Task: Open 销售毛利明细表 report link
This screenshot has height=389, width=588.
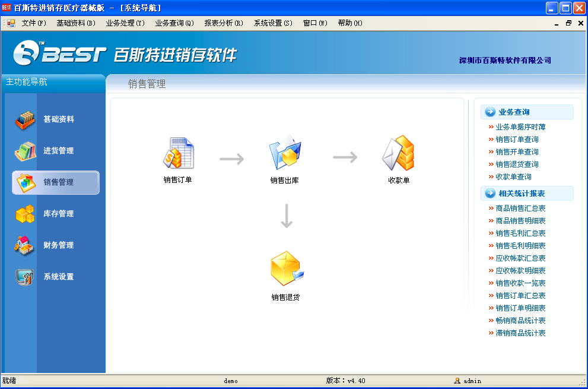Action: (520, 245)
